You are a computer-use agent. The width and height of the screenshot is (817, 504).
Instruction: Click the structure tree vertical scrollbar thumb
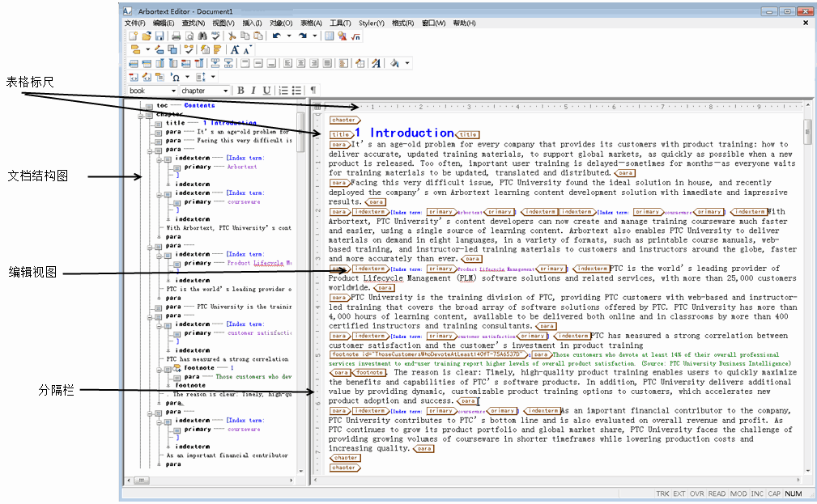coord(300,132)
